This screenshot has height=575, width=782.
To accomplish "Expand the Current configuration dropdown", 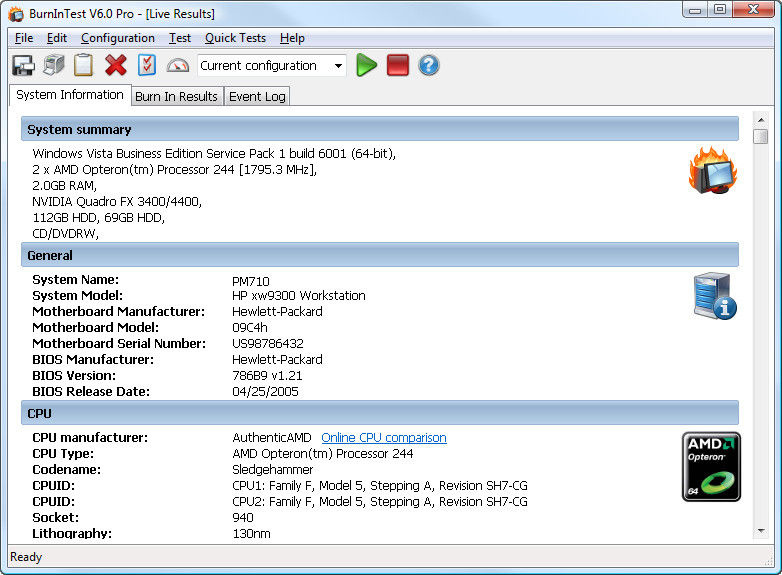I will (338, 66).
